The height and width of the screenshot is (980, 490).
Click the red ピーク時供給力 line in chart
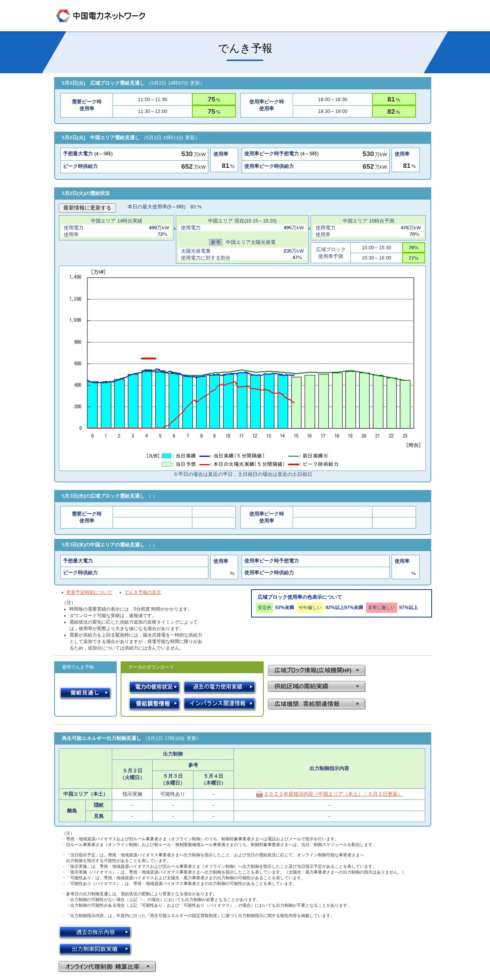pos(148,358)
